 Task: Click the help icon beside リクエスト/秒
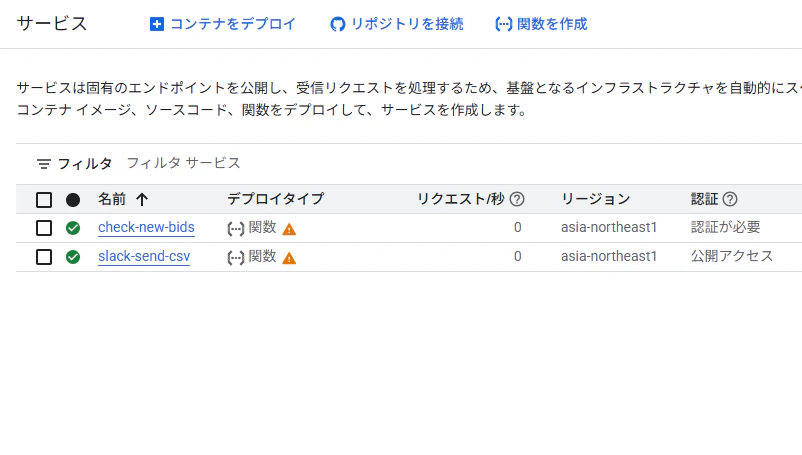tap(517, 199)
